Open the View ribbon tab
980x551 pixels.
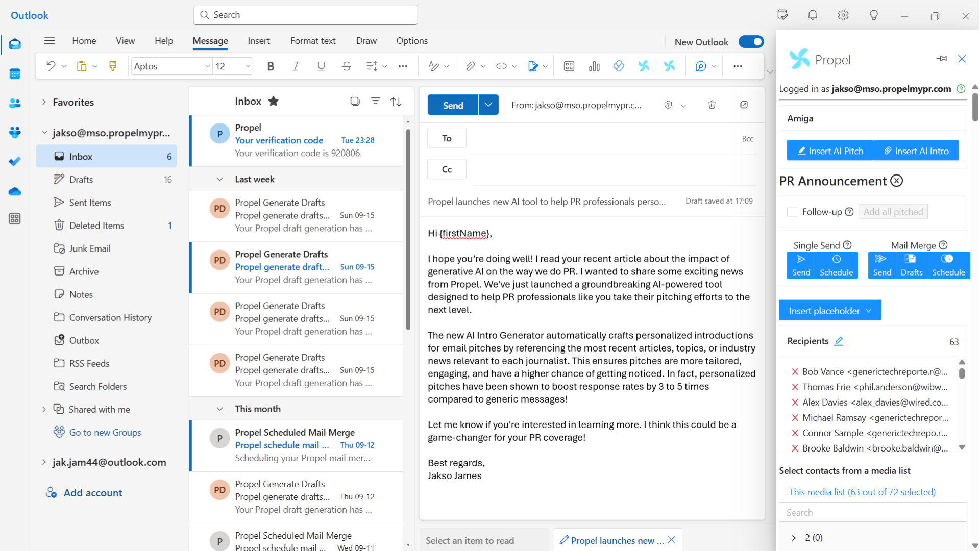click(125, 41)
